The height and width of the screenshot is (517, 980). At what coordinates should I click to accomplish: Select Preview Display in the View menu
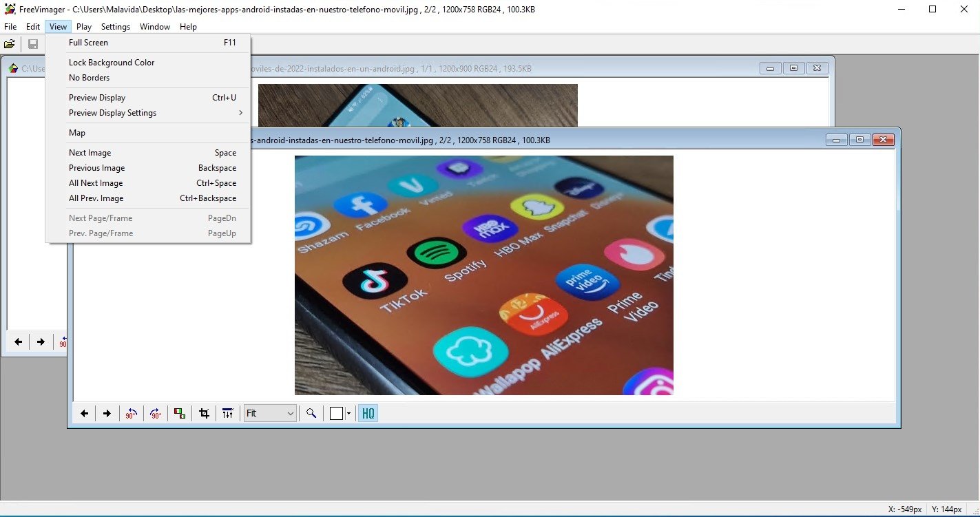(x=148, y=98)
